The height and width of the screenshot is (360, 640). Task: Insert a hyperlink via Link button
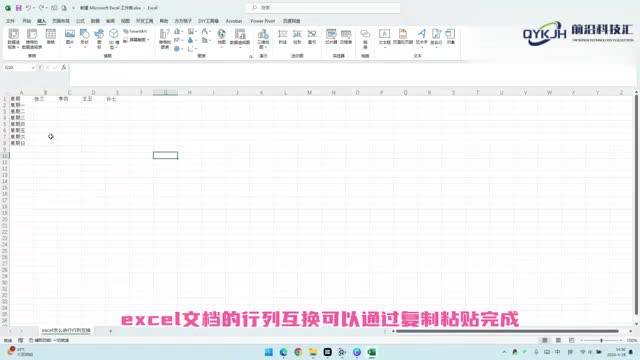pos(365,39)
